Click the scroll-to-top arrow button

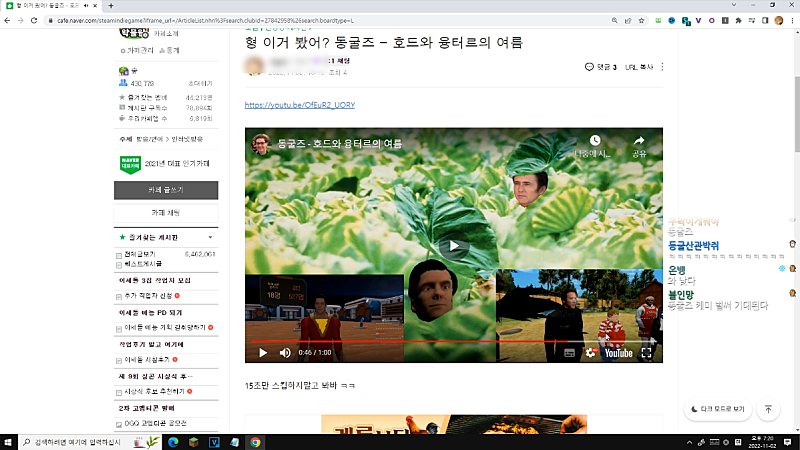(x=768, y=409)
